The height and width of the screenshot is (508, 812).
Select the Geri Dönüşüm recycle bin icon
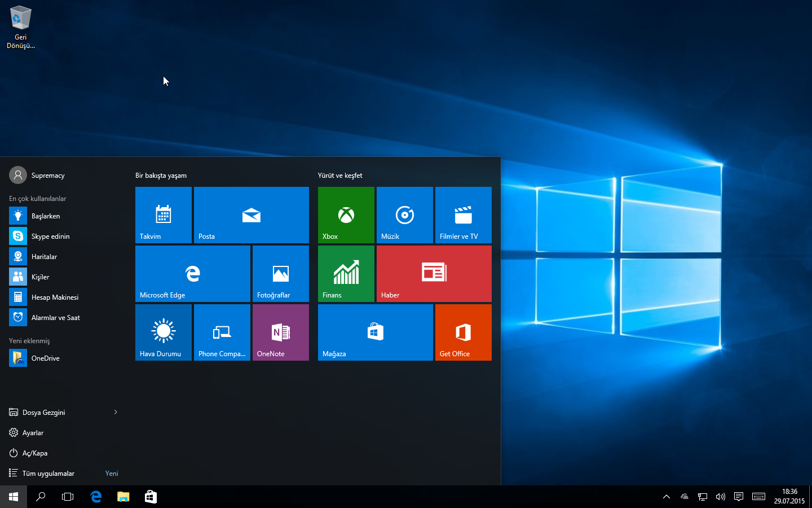21,27
